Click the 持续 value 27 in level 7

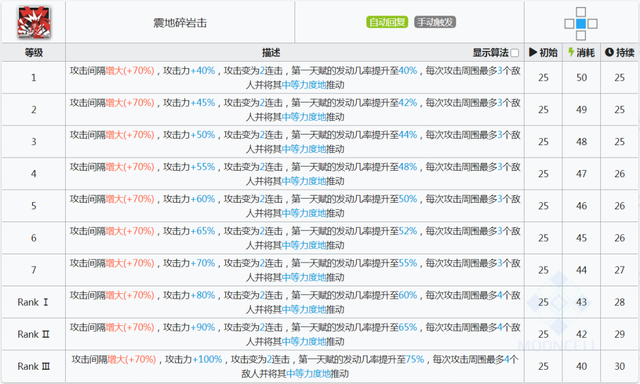pos(620,270)
